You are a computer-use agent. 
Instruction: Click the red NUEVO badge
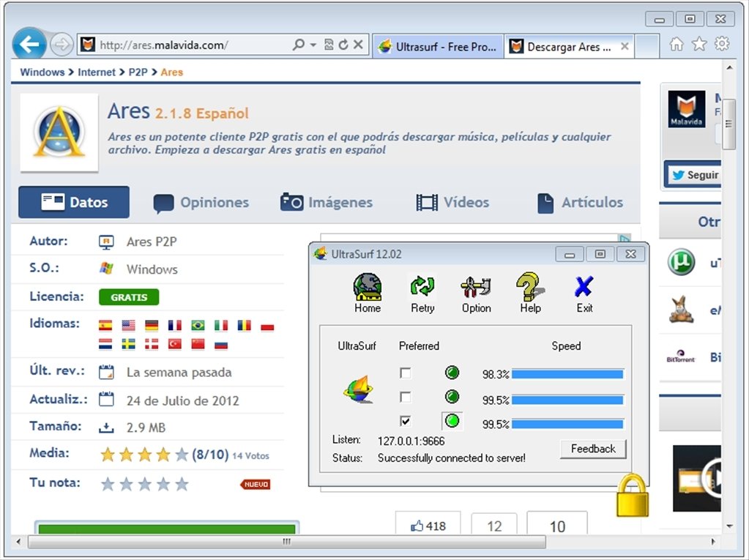click(256, 484)
